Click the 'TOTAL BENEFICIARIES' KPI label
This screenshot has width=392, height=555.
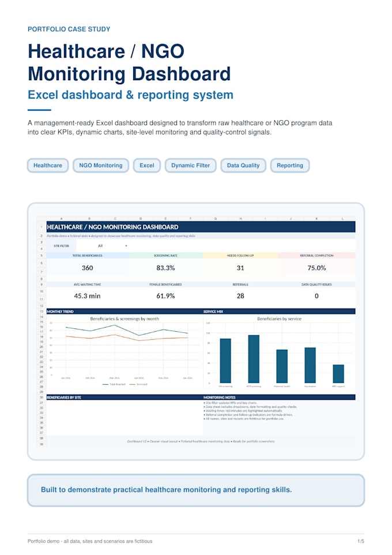(88, 256)
